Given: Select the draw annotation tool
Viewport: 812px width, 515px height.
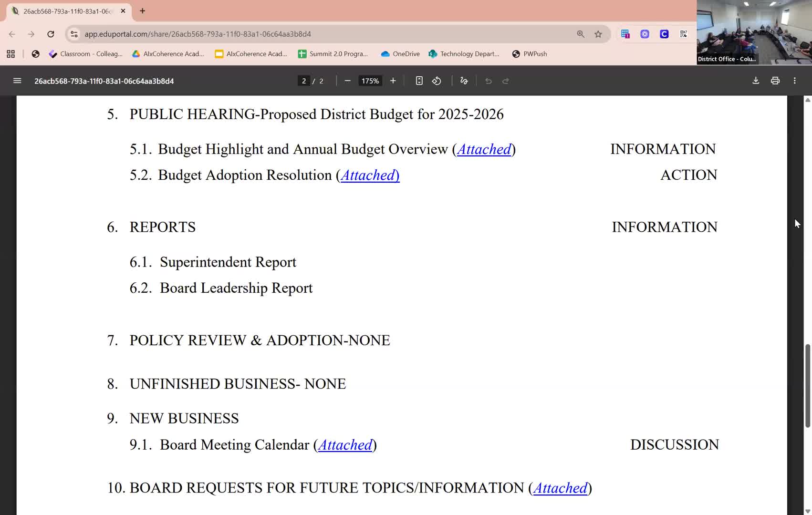Looking at the screenshot, I should coord(464,81).
